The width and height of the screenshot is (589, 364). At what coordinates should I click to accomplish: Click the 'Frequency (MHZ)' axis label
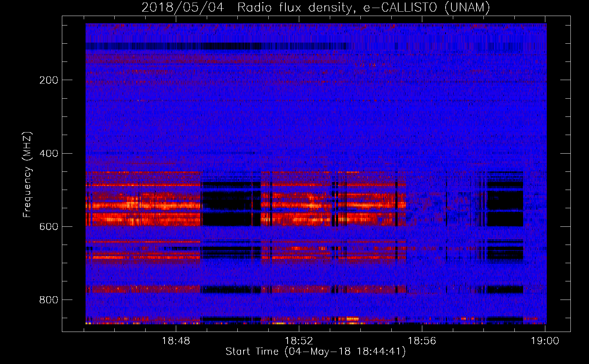[27, 174]
